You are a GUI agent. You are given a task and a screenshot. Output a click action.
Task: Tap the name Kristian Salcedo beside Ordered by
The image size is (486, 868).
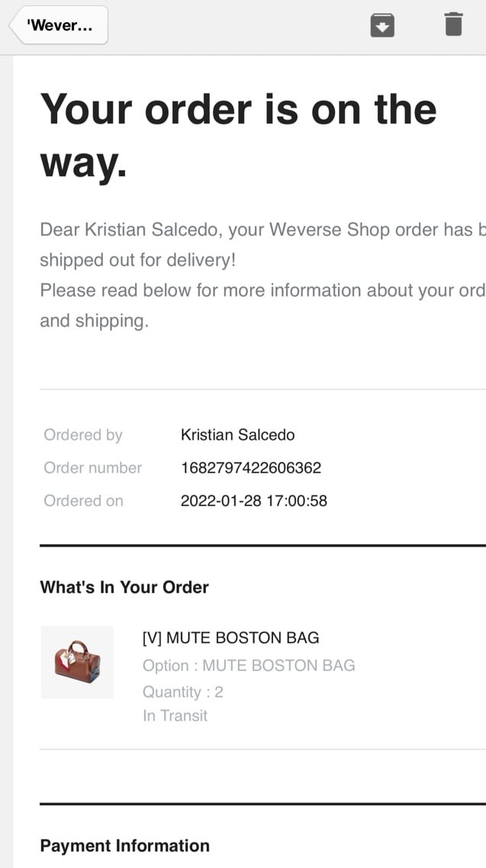coord(237,435)
